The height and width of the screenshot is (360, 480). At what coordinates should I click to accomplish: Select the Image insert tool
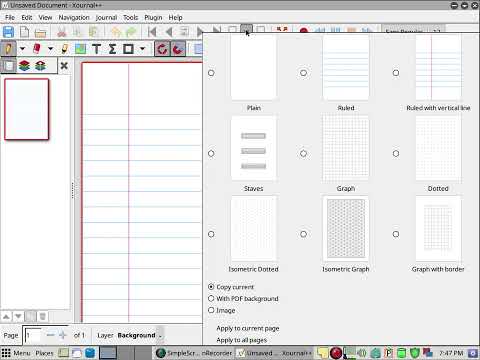click(80, 49)
